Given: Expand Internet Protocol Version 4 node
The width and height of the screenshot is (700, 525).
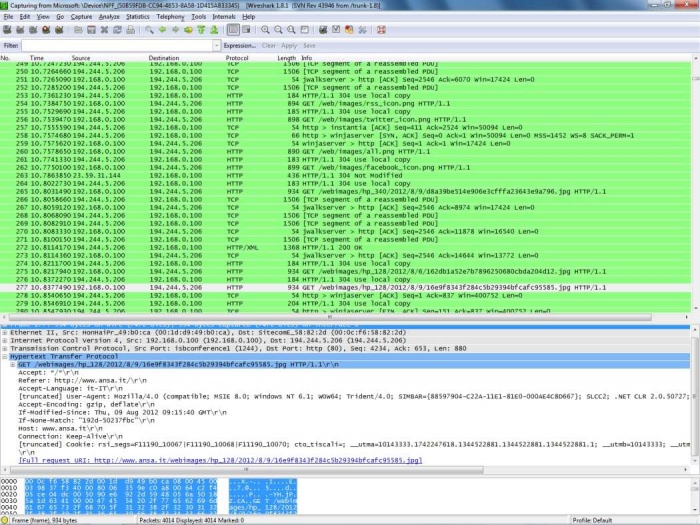Looking at the screenshot, I should (4, 341).
